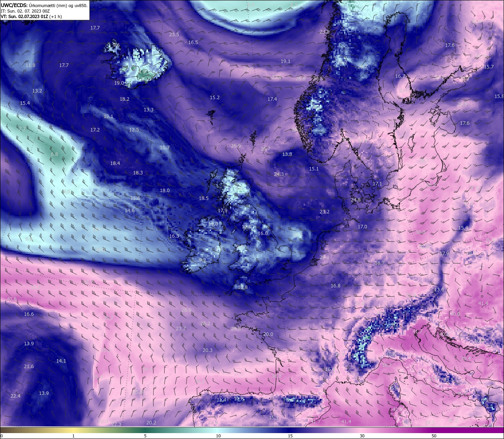Click the map value '16.6'
504x439 pixels.
pos(29,314)
